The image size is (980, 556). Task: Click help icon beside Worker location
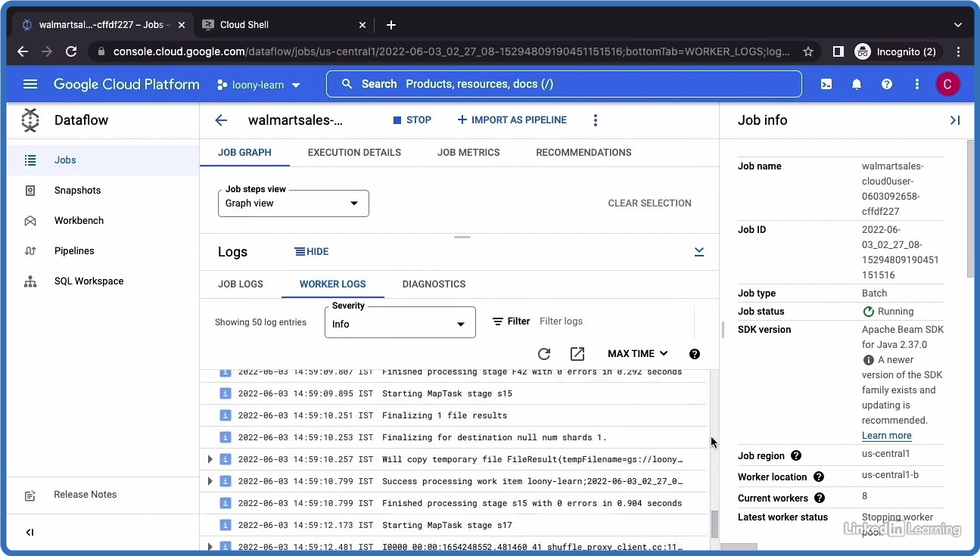(819, 477)
